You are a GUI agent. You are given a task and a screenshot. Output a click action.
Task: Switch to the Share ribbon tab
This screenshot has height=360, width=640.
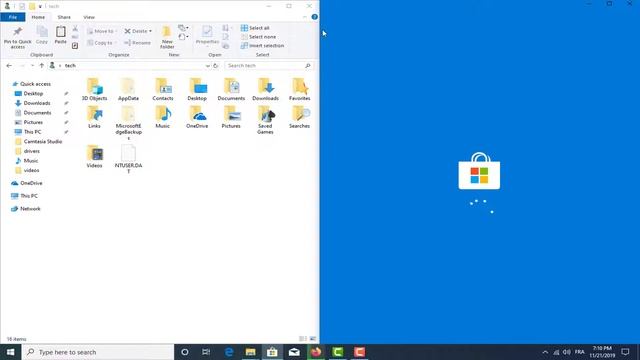pos(64,17)
